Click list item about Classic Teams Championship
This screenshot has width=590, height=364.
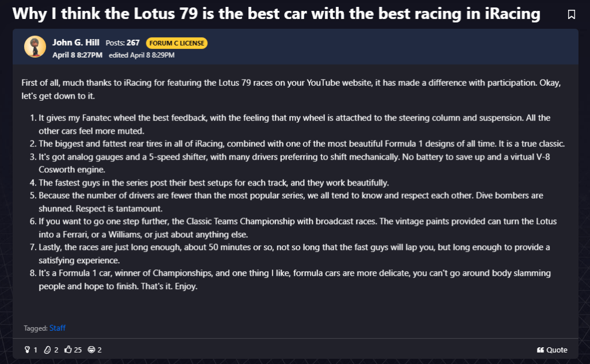pos(297,227)
